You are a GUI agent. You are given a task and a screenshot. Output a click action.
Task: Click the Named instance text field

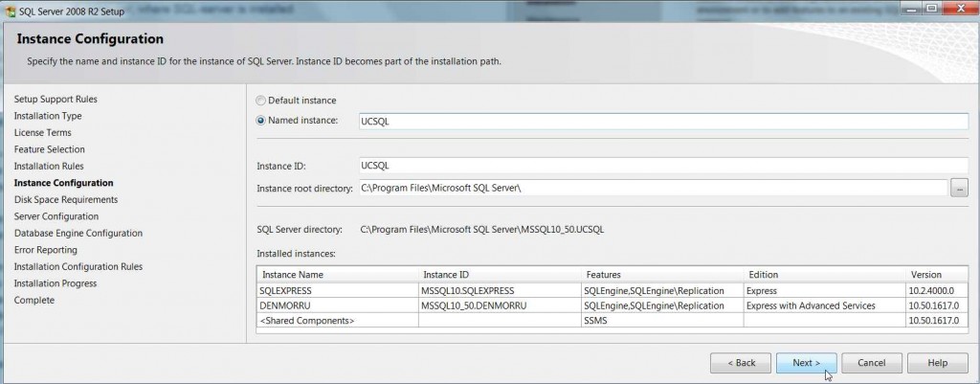(663, 122)
